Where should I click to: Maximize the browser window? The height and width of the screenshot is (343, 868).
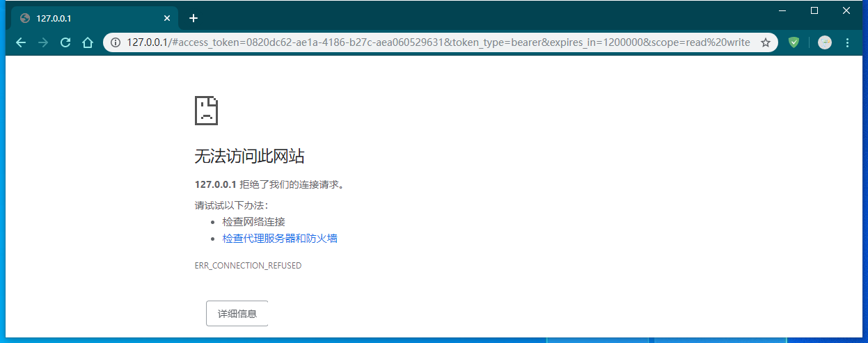click(814, 10)
